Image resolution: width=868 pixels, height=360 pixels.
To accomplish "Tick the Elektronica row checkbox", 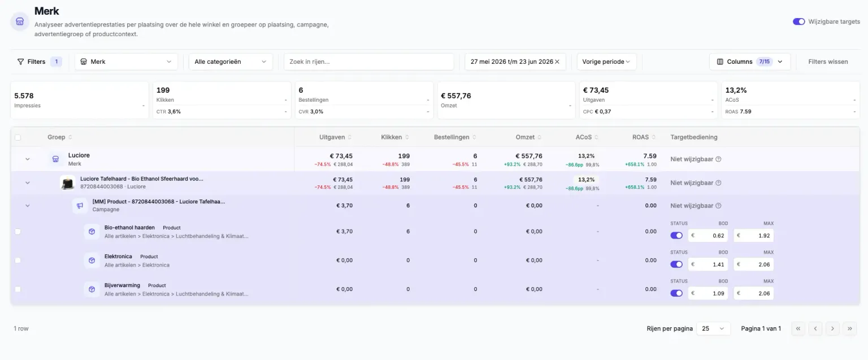I will (18, 261).
